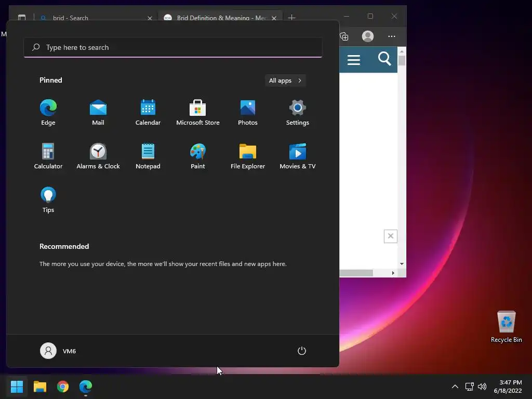
Task: Select the Recycle Bin desktop icon
Action: 506,327
